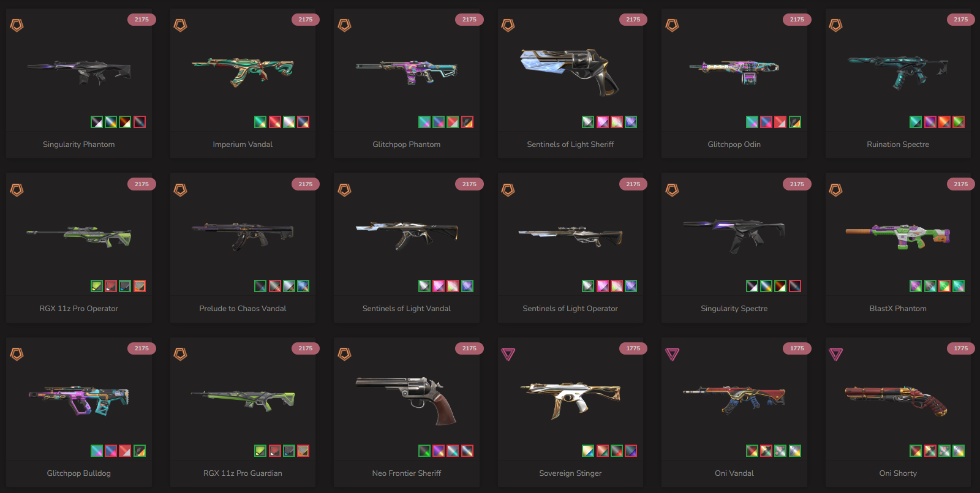Click the 1775 price badge on Oni Vandal
The height and width of the screenshot is (493, 980).
coord(797,348)
